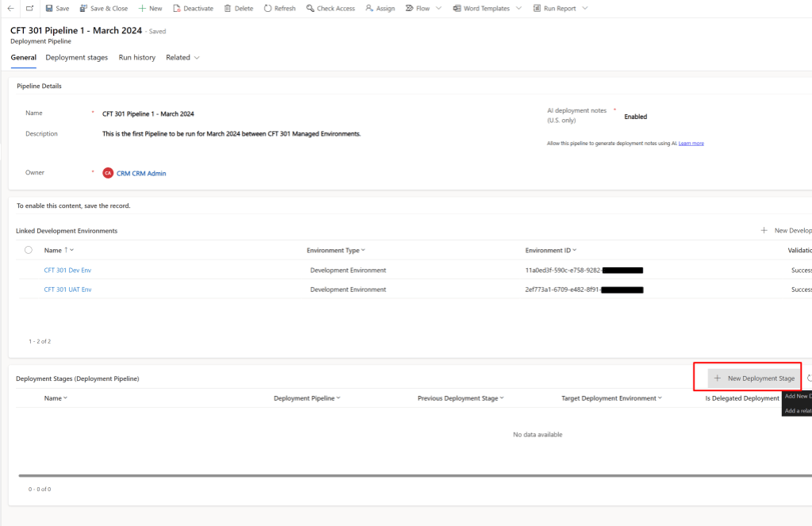The height and width of the screenshot is (526, 812).
Task: Select the checkbox to choose all environments
Action: point(28,249)
